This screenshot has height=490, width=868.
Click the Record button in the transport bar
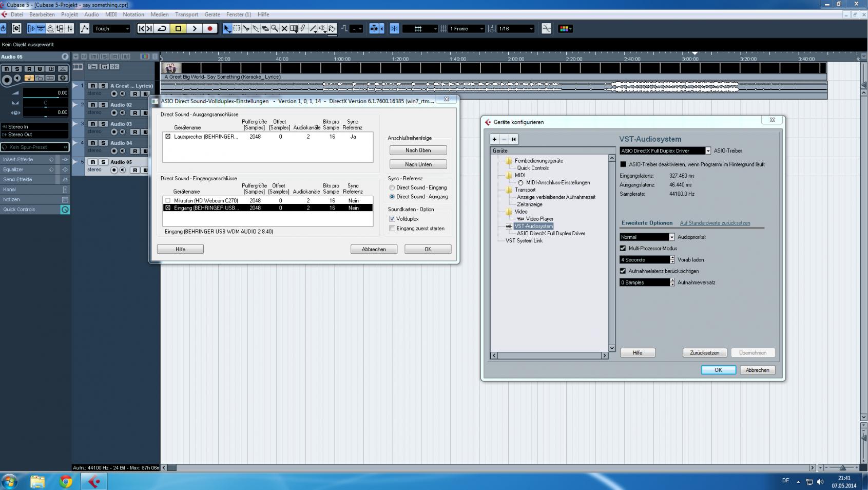[x=210, y=29]
